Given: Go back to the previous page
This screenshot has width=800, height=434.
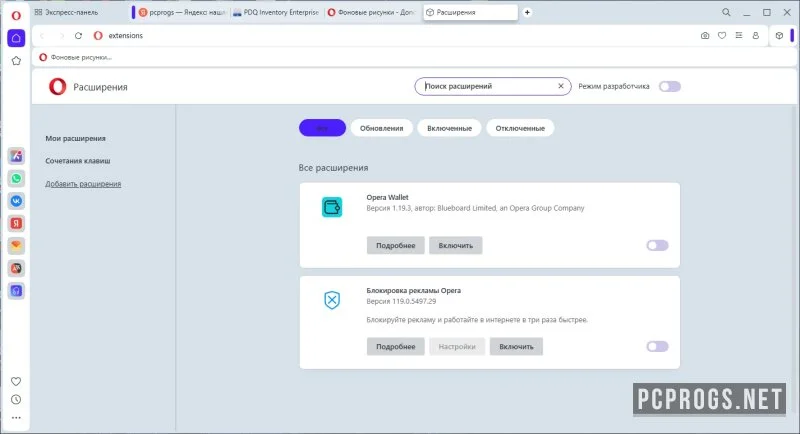Looking at the screenshot, I should (42, 36).
